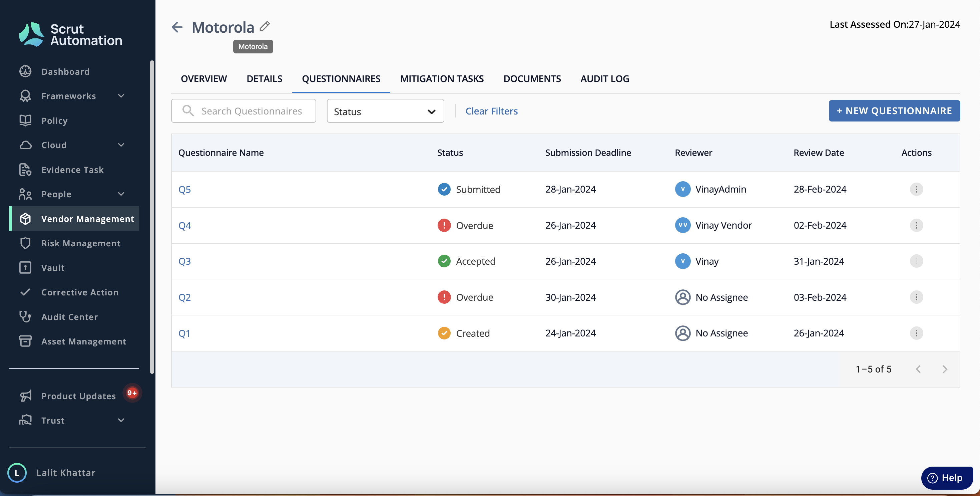The width and height of the screenshot is (980, 496).
Task: Switch to the DETAILS tab
Action: pos(265,79)
